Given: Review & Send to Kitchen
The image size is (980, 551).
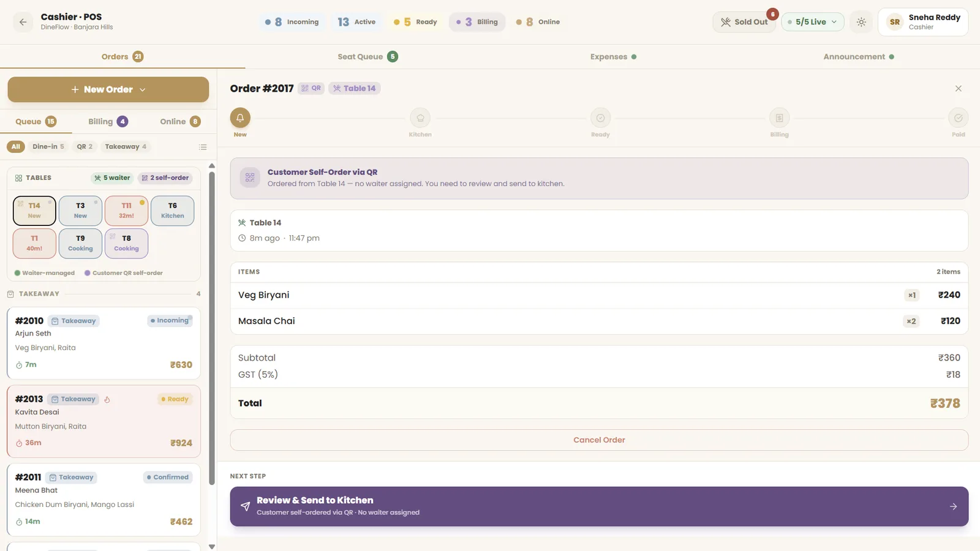Looking at the screenshot, I should [x=599, y=506].
